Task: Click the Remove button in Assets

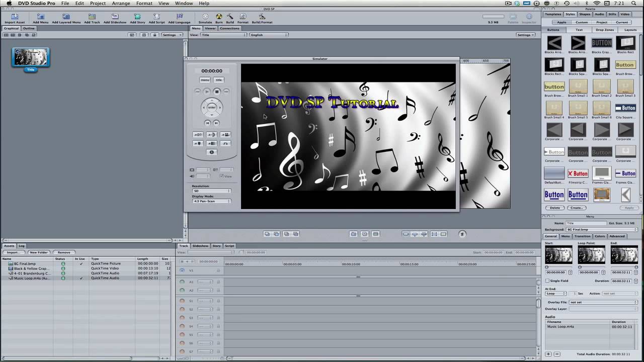Action: [x=64, y=252]
